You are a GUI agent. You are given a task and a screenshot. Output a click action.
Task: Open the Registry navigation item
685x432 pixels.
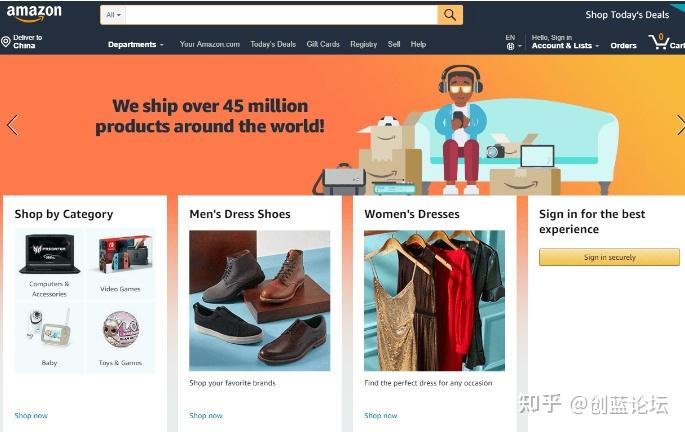[363, 44]
